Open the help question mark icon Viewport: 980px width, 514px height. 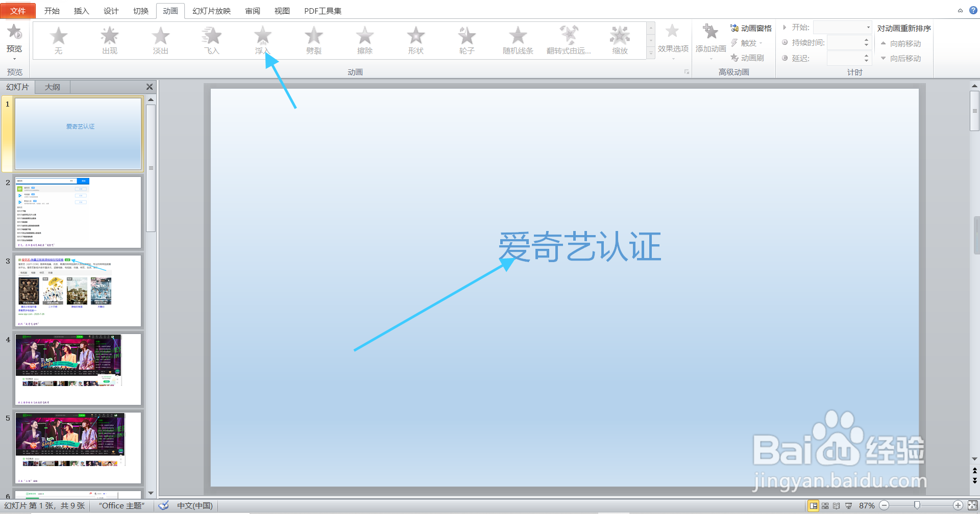(973, 10)
